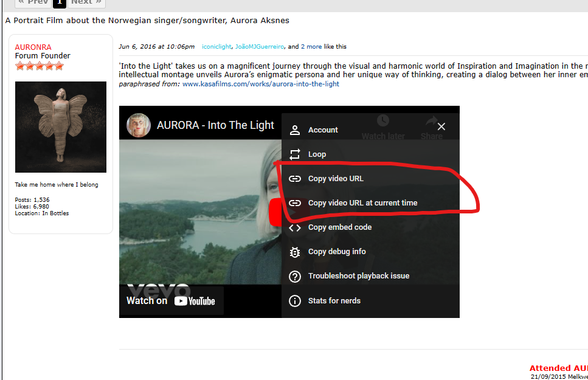Close the YouTube context menu
Viewport: 588px width, 380px height.
point(441,127)
